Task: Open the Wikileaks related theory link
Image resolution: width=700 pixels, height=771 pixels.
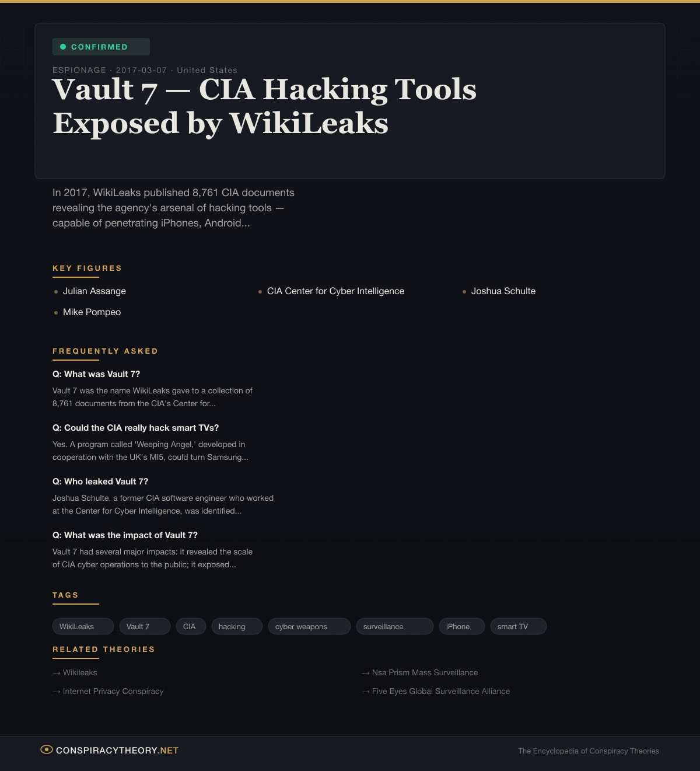Action: click(x=80, y=672)
